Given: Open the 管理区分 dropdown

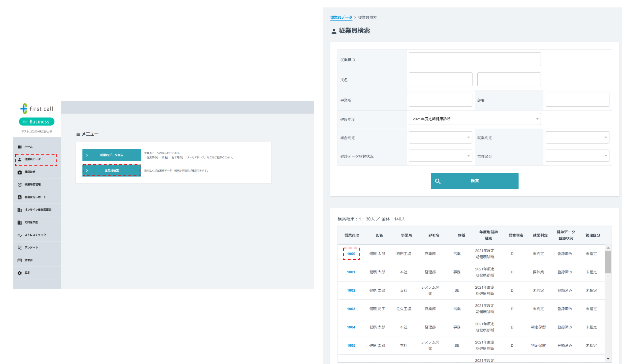Looking at the screenshot, I should [577, 156].
